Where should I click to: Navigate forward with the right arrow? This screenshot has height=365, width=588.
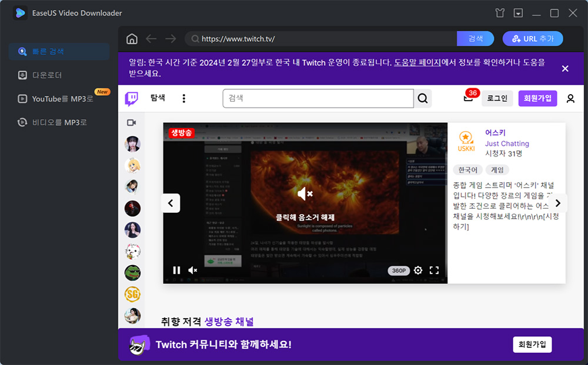[x=171, y=39]
